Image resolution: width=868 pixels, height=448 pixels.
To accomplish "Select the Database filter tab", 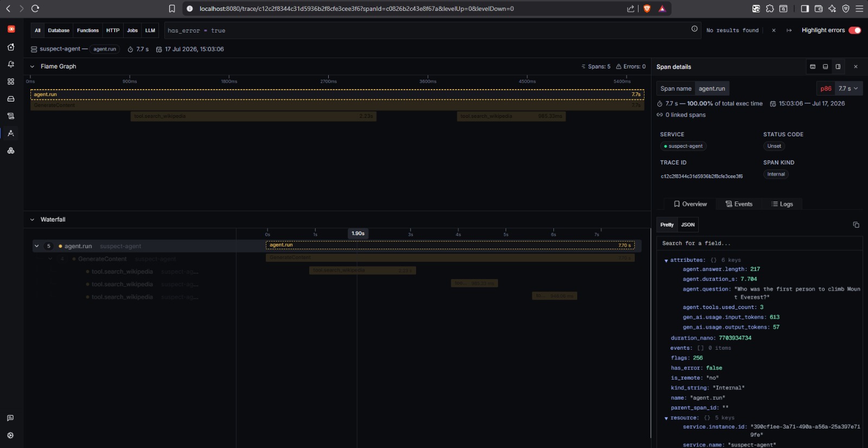I will click(59, 31).
